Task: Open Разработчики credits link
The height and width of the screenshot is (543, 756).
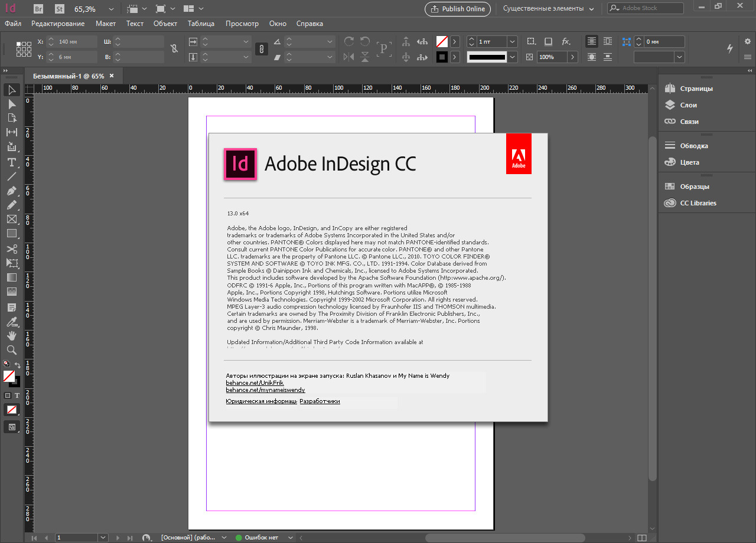Action: (x=320, y=401)
